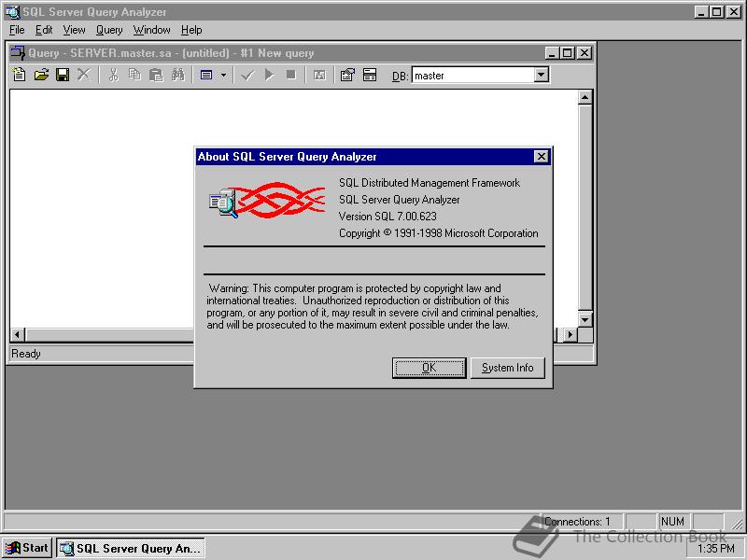Open the Query menu
The width and height of the screenshot is (747, 560).
tap(109, 30)
